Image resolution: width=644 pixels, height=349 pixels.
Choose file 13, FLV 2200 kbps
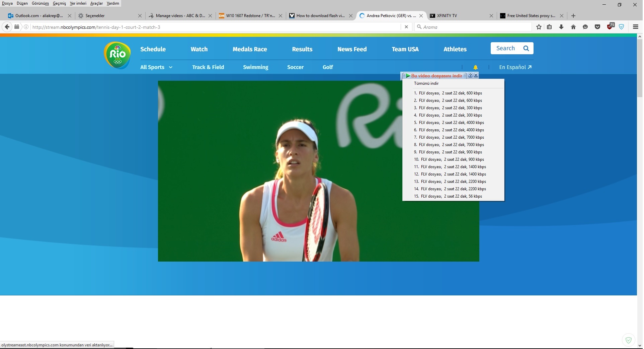(x=453, y=182)
